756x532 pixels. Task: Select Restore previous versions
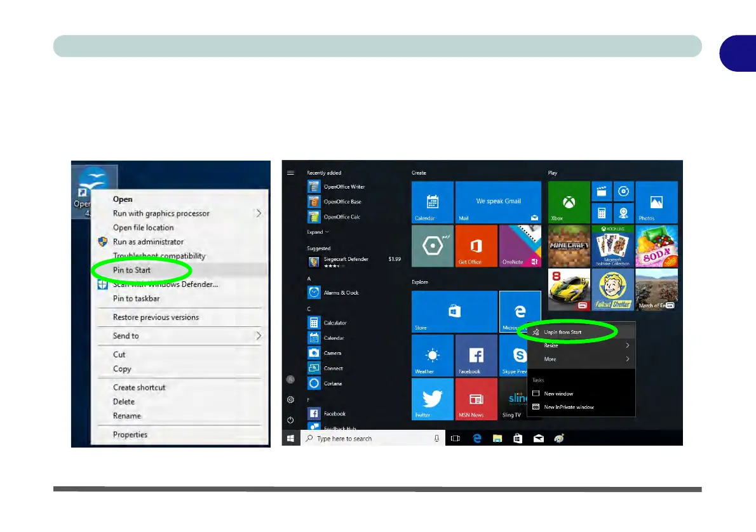click(156, 317)
